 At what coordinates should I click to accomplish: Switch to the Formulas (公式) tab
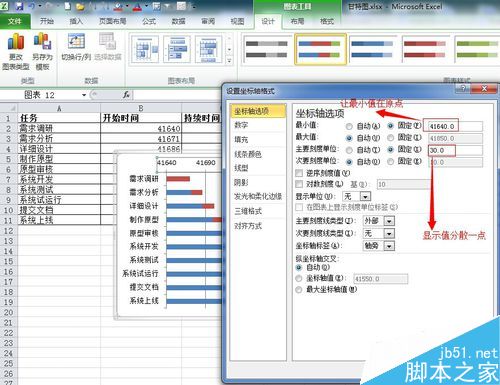tap(149, 21)
